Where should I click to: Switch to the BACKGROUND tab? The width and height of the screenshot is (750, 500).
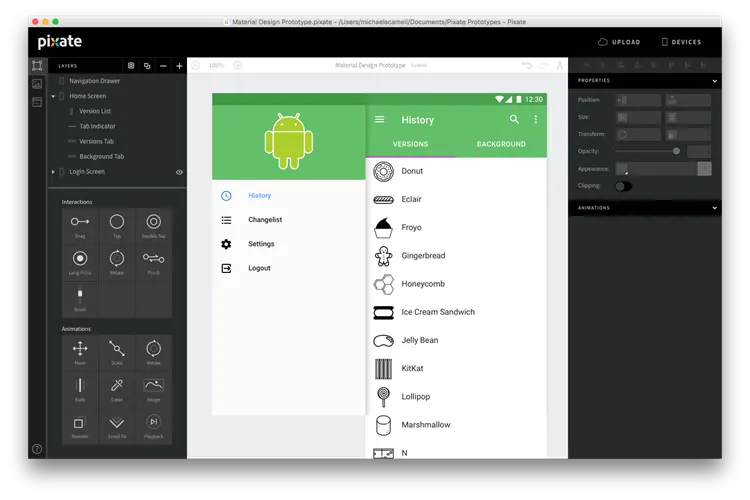[501, 144]
